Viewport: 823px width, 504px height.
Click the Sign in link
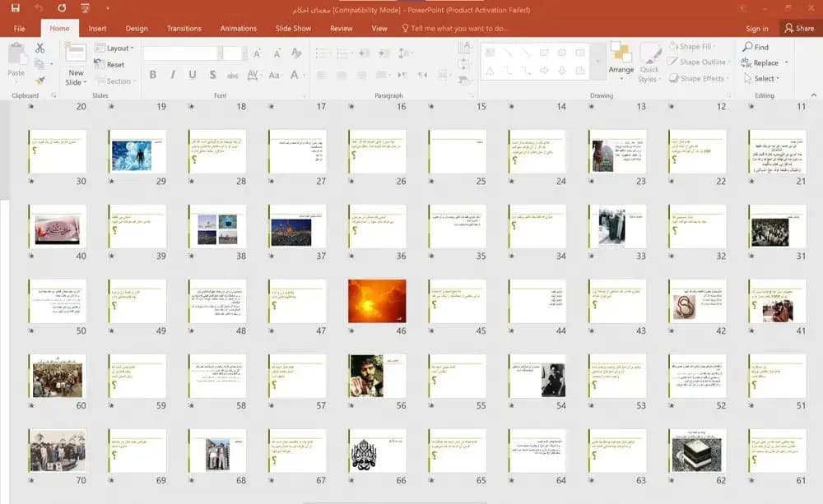757,28
